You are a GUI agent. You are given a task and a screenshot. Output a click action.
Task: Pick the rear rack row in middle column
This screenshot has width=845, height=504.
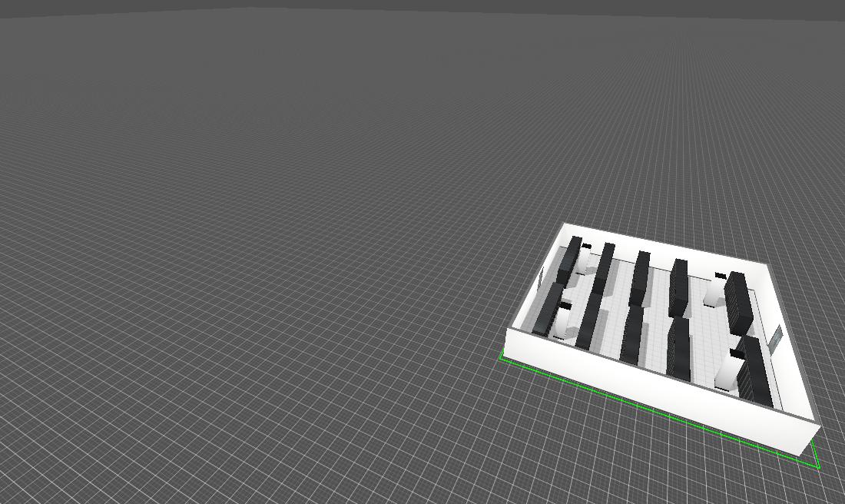pyautogui.click(x=639, y=277)
